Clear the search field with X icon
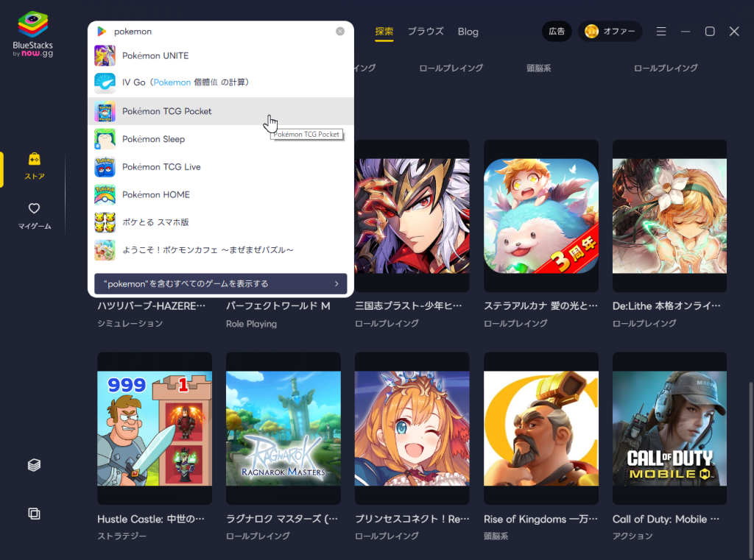This screenshot has width=754, height=560. click(340, 32)
